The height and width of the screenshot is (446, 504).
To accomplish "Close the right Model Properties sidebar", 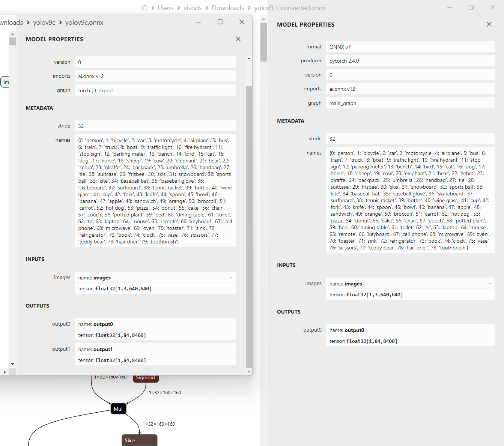I will 489,24.
